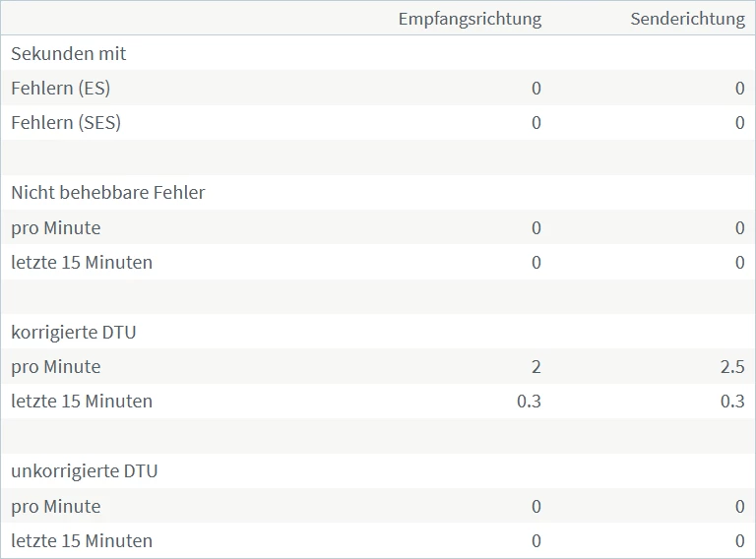Click "pro Minute" under Nicht behebbare Fehler
Image resolution: width=756 pixels, height=559 pixels.
click(x=56, y=228)
